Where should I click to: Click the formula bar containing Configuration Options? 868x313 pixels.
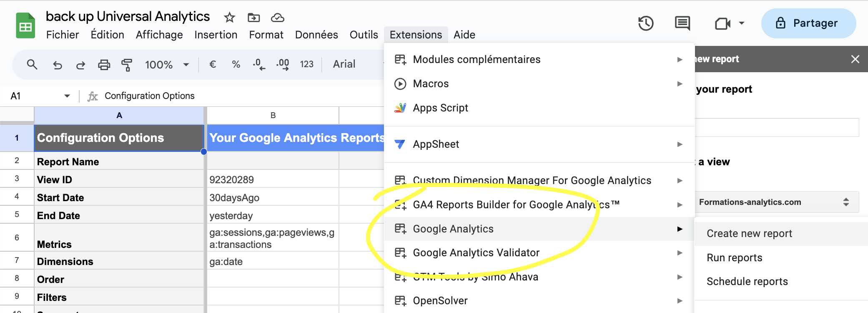[x=242, y=96]
